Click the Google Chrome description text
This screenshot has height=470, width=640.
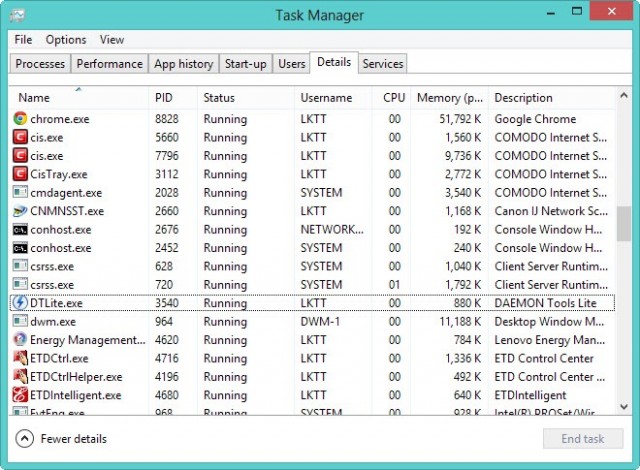click(x=535, y=119)
